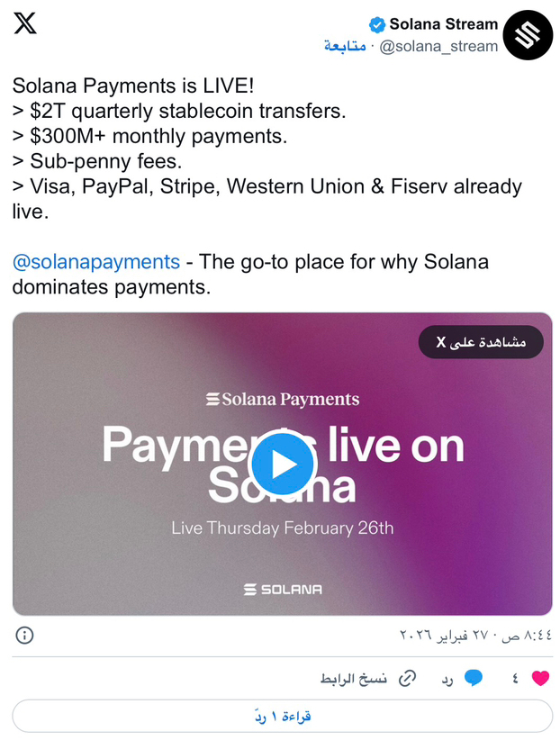Click the like count number

[x=515, y=679]
